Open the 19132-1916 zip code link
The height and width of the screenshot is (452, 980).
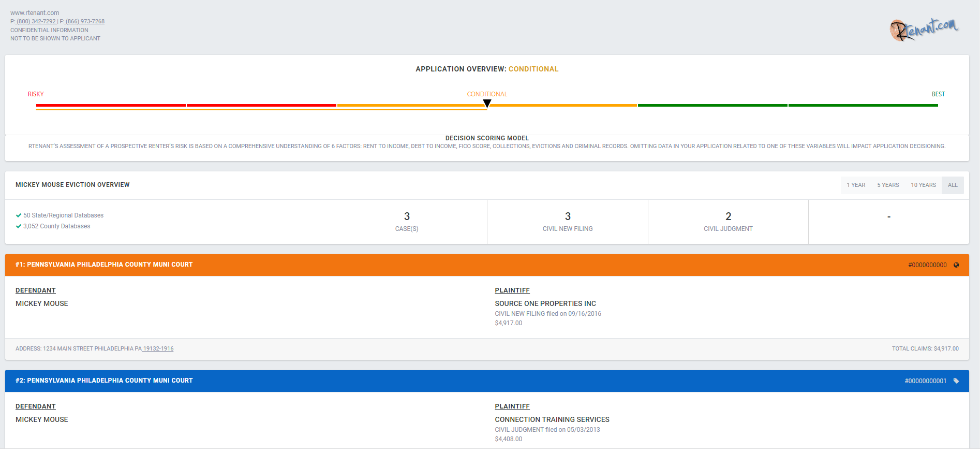tap(158, 349)
